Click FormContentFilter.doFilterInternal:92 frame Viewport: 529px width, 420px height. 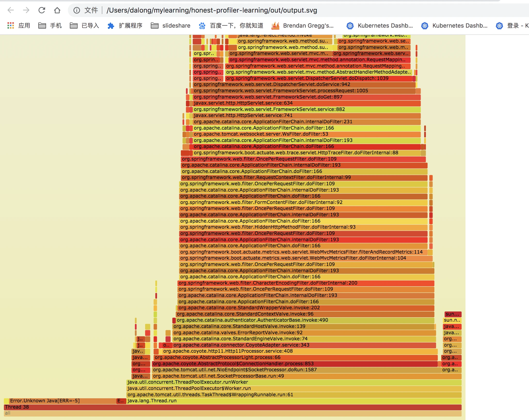[303, 202]
